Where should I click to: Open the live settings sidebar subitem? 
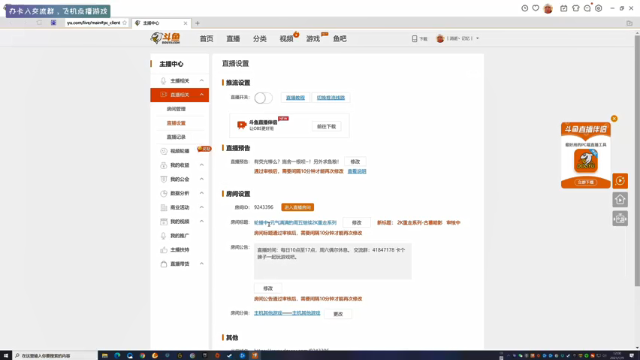click(176, 123)
